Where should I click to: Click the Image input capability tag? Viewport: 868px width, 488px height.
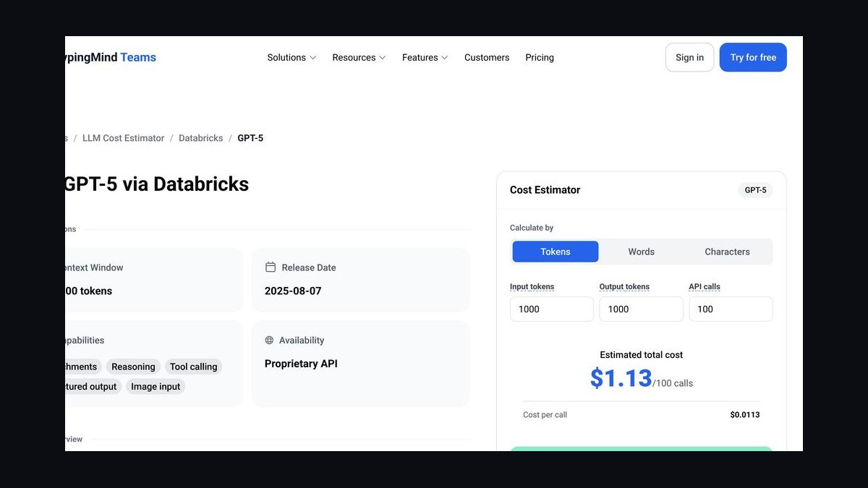click(156, 386)
